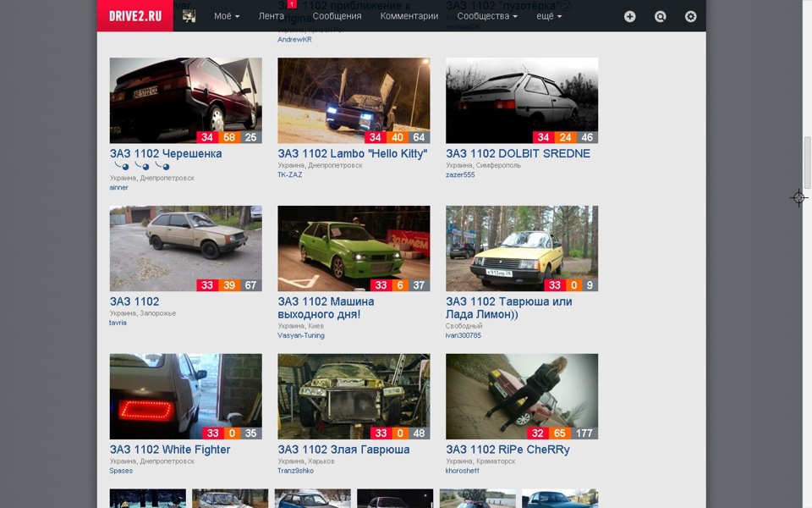Open user profile Tranz9shko
Viewport: 812px width, 508px height.
(295, 471)
